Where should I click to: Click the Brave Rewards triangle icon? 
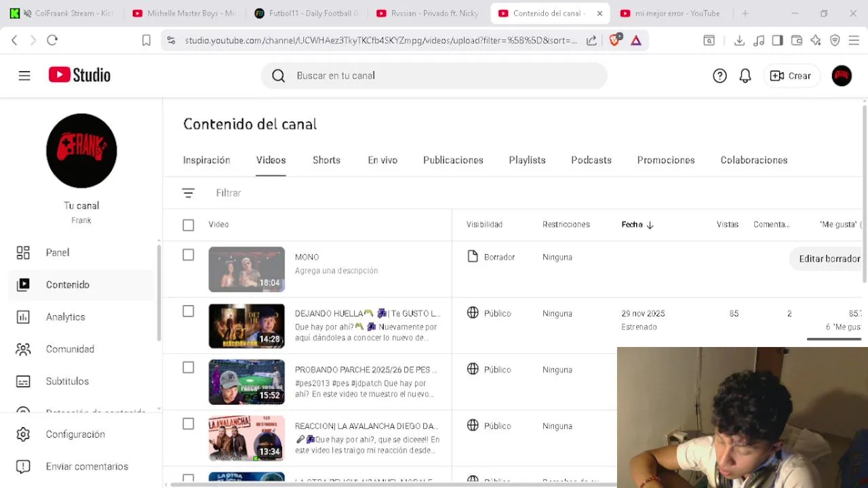(636, 40)
